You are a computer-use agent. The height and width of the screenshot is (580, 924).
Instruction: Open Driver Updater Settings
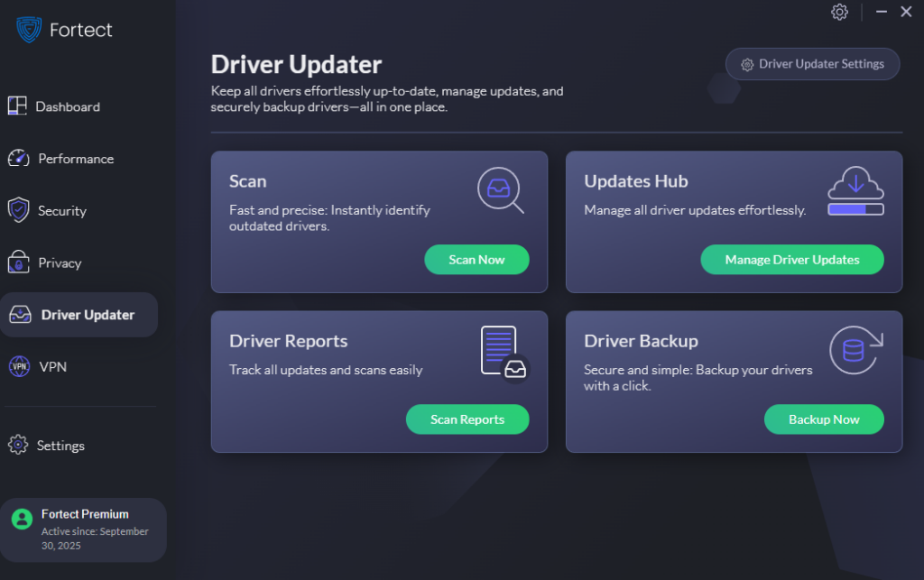[812, 64]
